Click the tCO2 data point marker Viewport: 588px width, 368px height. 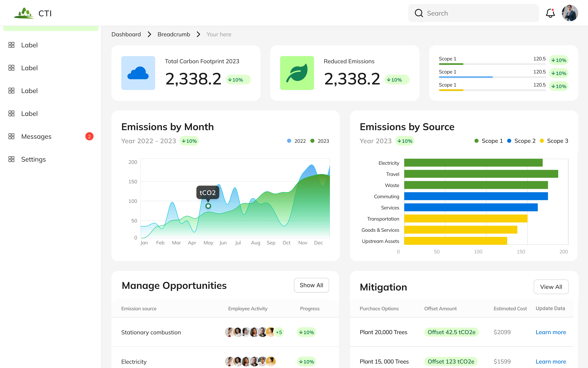click(208, 206)
